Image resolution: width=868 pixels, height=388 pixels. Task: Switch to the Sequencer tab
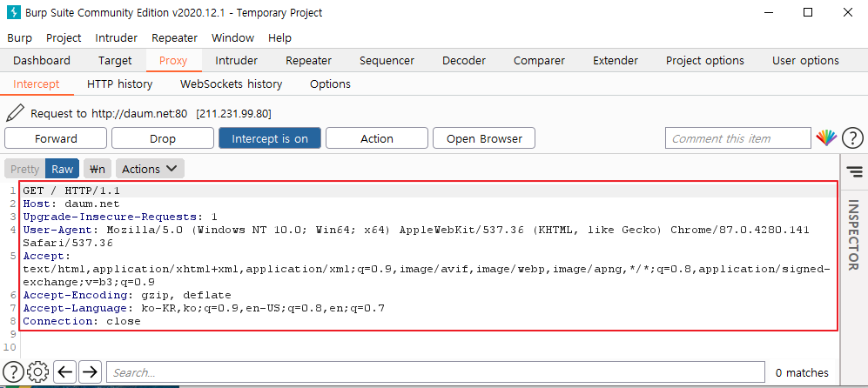[387, 60]
